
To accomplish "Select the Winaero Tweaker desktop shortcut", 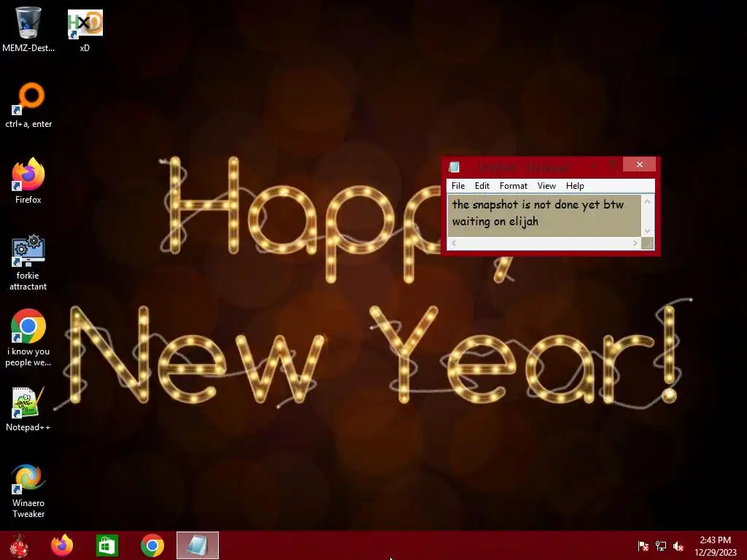I will pyautogui.click(x=28, y=491).
